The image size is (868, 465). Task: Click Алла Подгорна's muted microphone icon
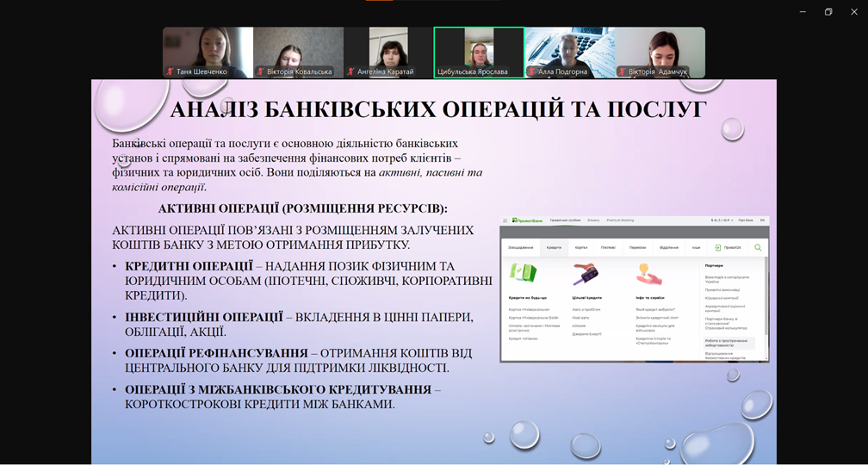(532, 72)
